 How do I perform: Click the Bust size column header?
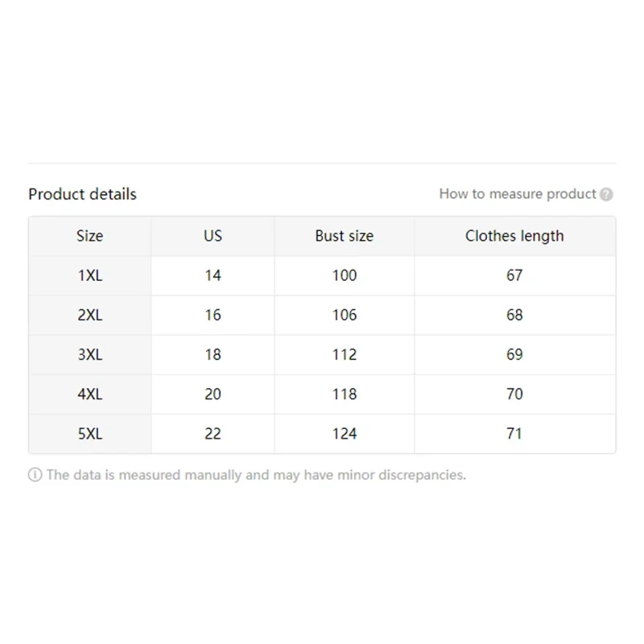tap(345, 236)
